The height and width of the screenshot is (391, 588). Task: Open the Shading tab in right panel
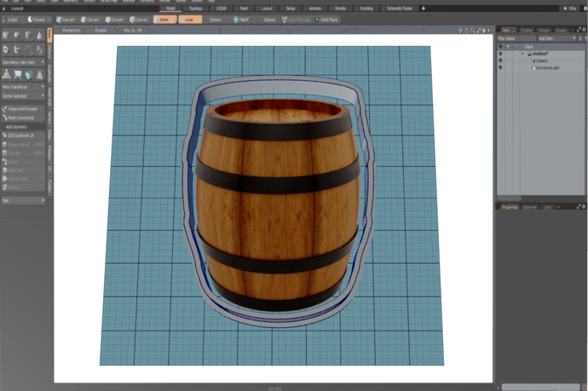tap(525, 30)
